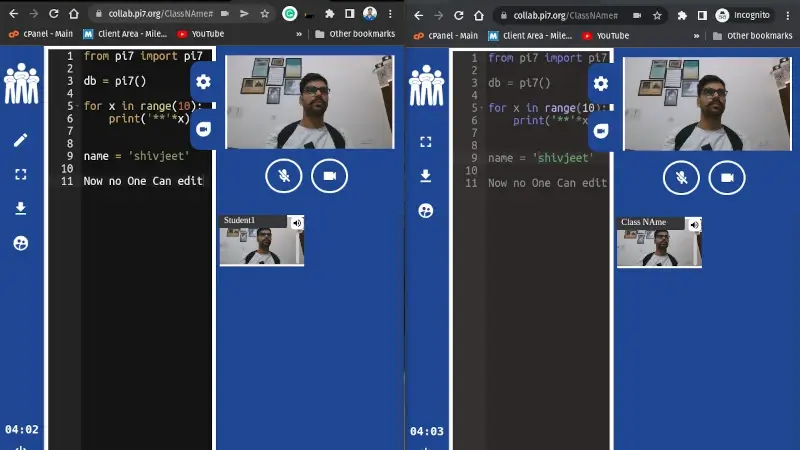This screenshot has width=800, height=450.
Task: Expand bookmarks overflow chevron in right browser
Action: click(696, 36)
